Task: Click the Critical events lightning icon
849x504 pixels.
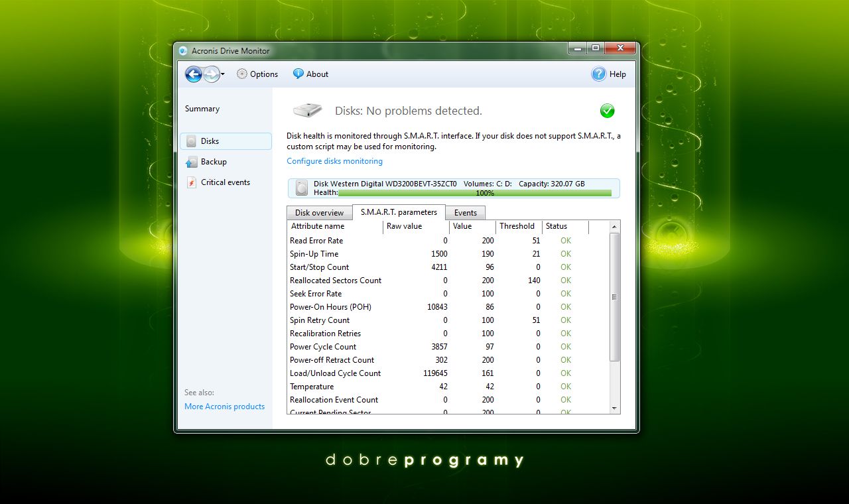Action: pos(191,182)
